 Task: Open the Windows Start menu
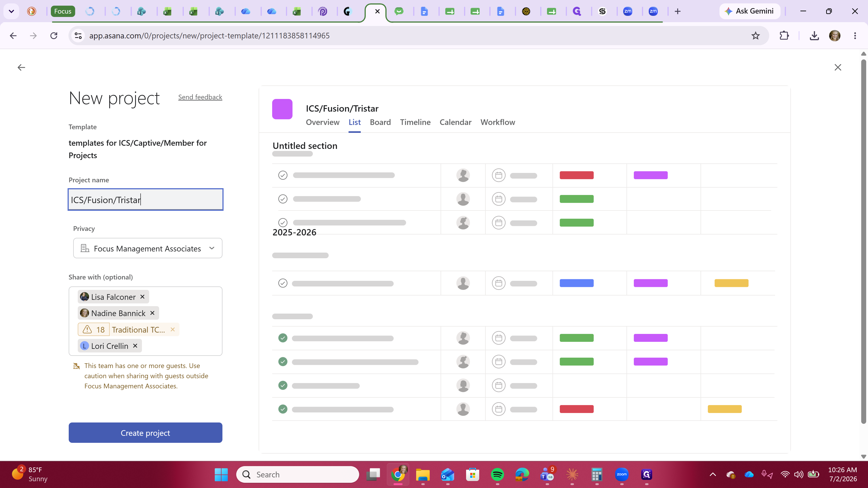click(221, 474)
